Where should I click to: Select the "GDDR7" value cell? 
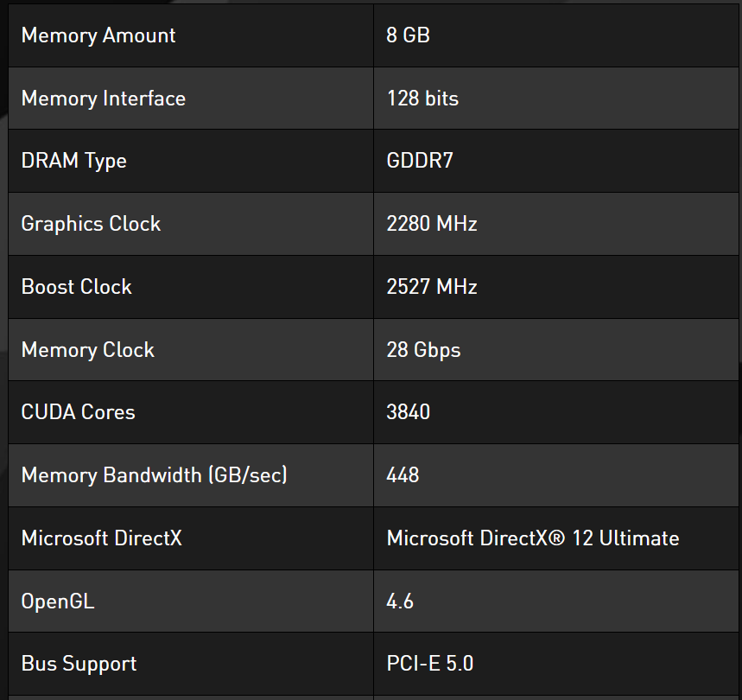[420, 161]
